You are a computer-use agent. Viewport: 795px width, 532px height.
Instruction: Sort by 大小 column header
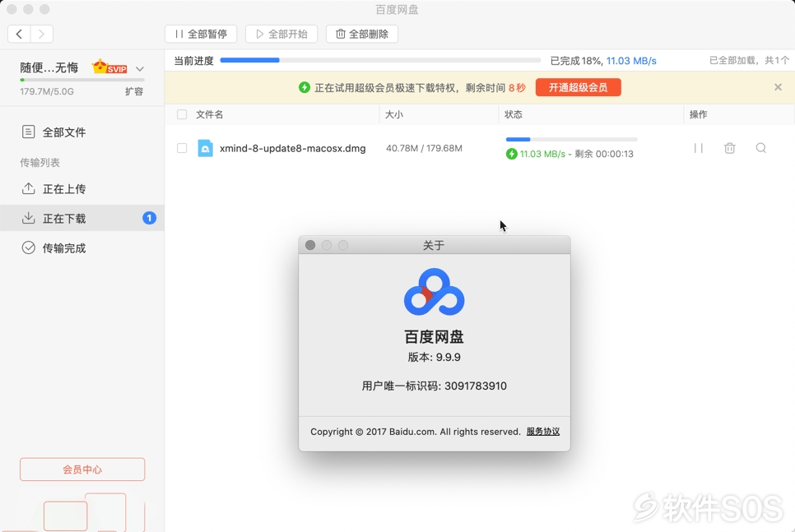tap(394, 114)
